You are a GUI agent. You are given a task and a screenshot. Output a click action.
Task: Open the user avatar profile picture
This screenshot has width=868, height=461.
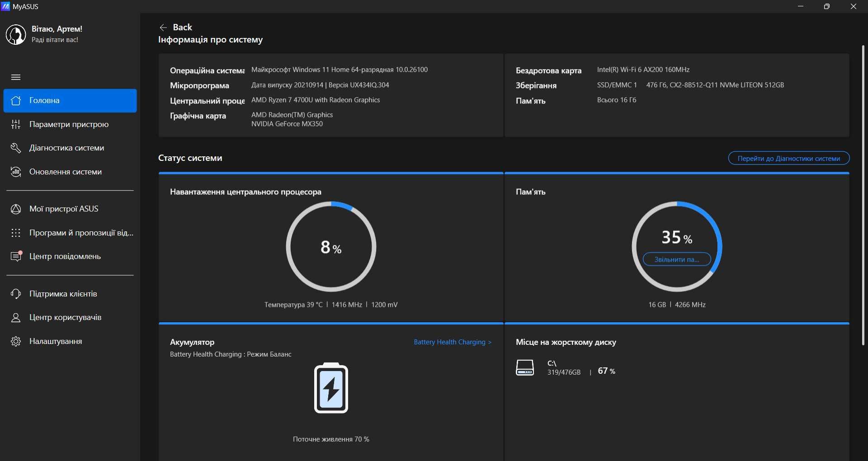pyautogui.click(x=16, y=34)
